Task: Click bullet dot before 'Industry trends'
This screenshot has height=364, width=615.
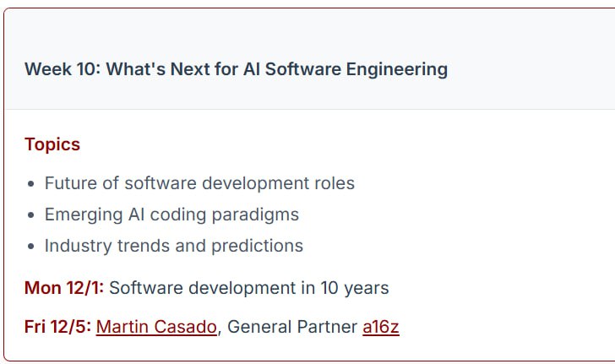Action: [32, 247]
